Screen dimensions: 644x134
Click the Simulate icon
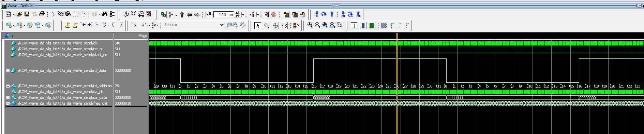[x=141, y=14]
